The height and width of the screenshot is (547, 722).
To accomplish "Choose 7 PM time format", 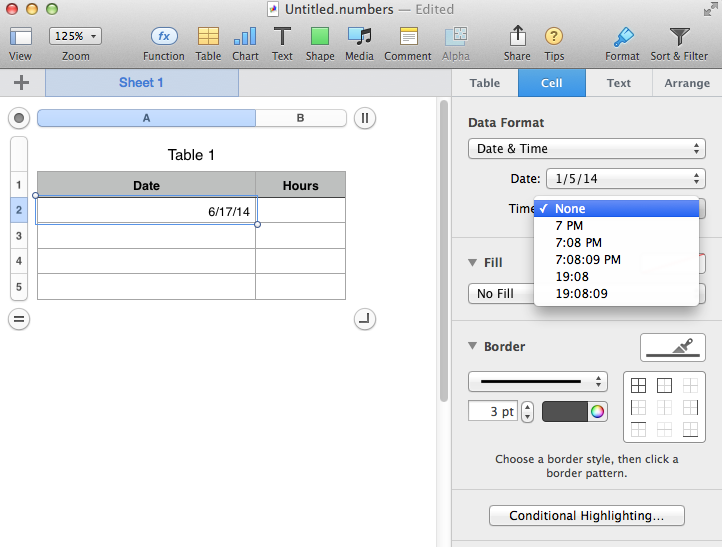I will [x=617, y=226].
